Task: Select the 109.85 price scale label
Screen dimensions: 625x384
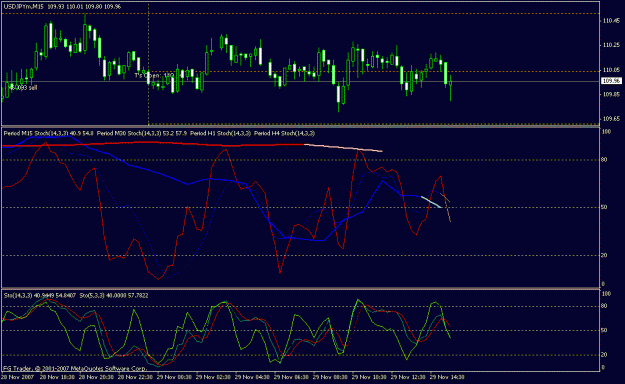Action: [611, 95]
